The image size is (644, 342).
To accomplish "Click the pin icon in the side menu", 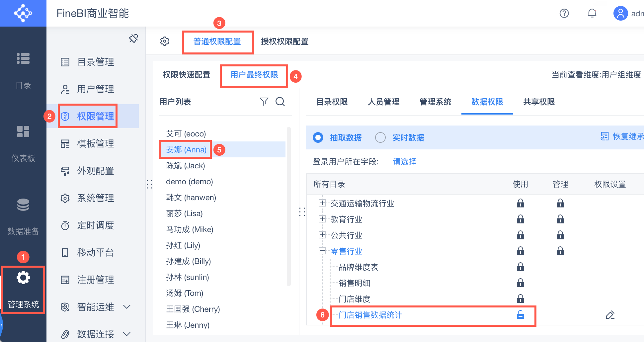I will [x=133, y=39].
